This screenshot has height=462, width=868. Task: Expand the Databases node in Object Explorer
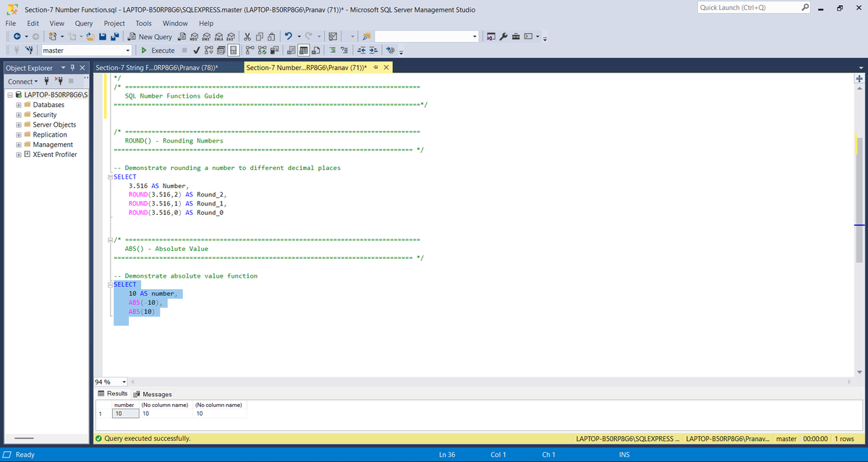[x=17, y=104]
